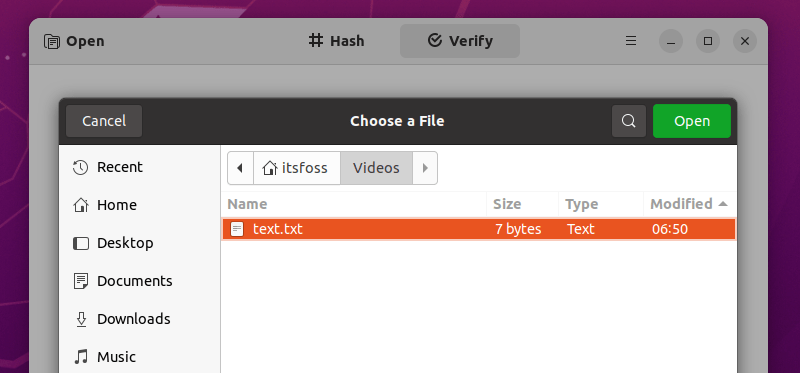Click the Recent clock icon in sidebar

81,167
